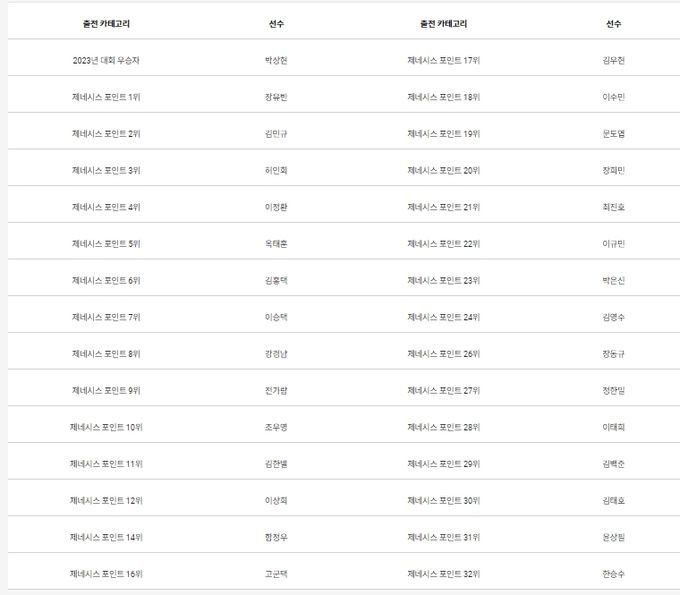
Task: Click the player name for 제네시스 포인트 3위
Action: tap(276, 171)
